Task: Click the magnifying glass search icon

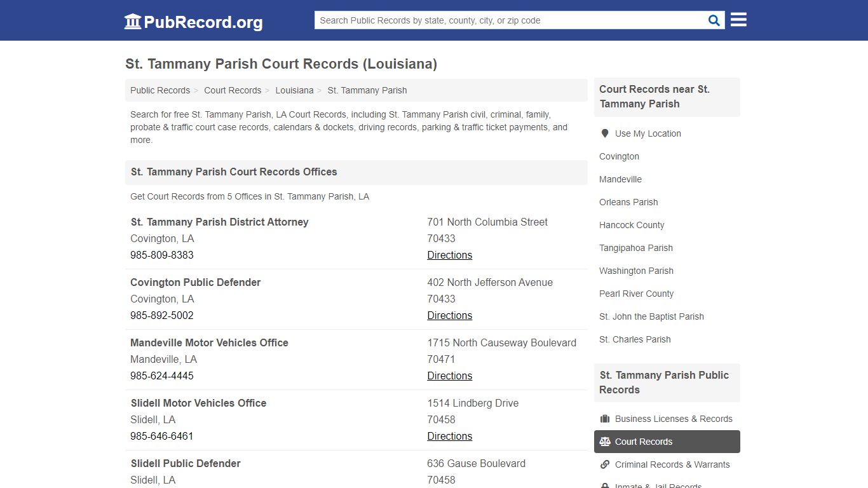Action: 714,20
